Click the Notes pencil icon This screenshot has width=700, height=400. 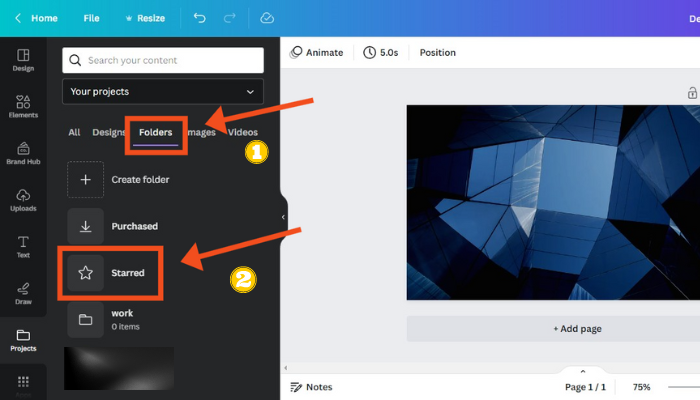pos(296,387)
